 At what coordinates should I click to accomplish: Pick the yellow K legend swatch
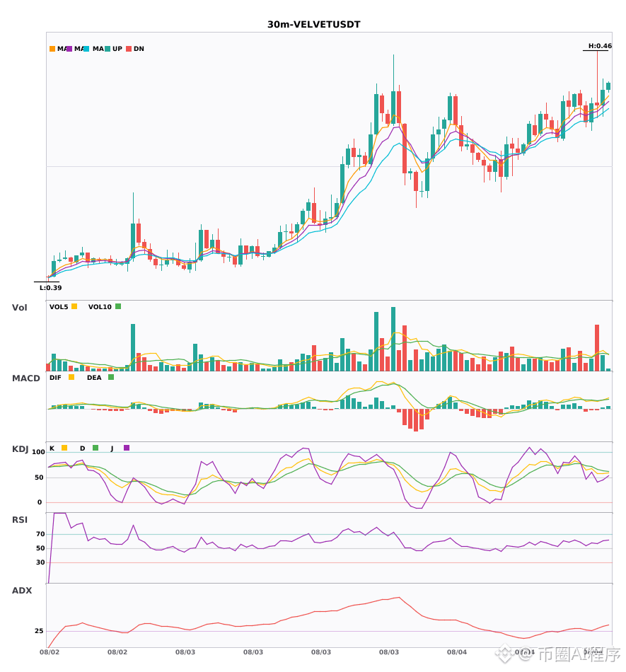coord(64,448)
